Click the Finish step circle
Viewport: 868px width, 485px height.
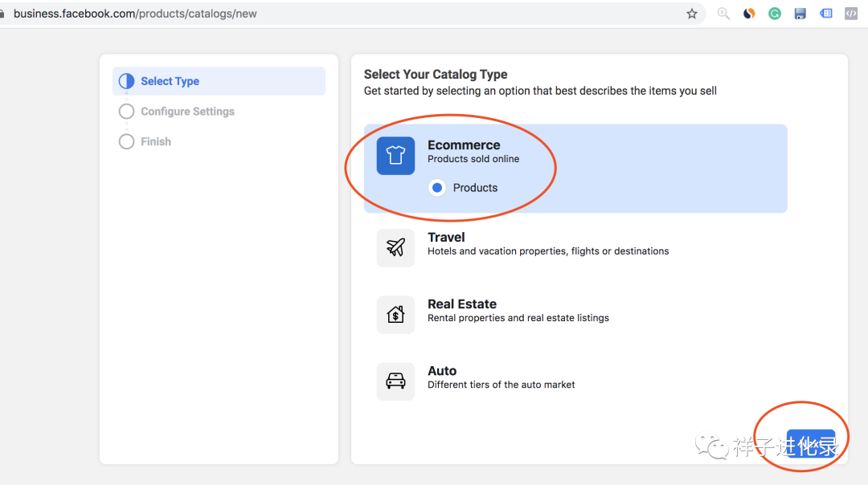coord(126,141)
